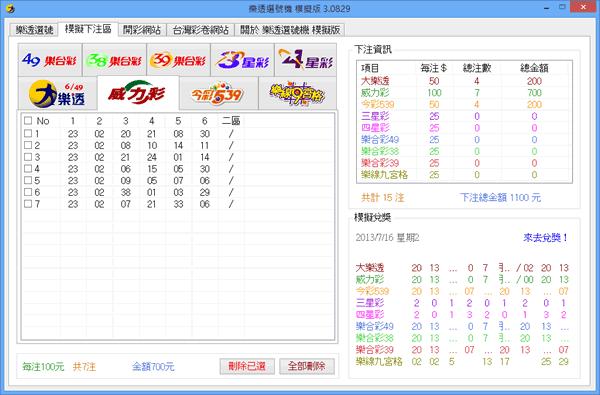The height and width of the screenshot is (395, 600).
Task: Click the 威力彩 row in 下注資訊 table
Action: (x=464, y=93)
